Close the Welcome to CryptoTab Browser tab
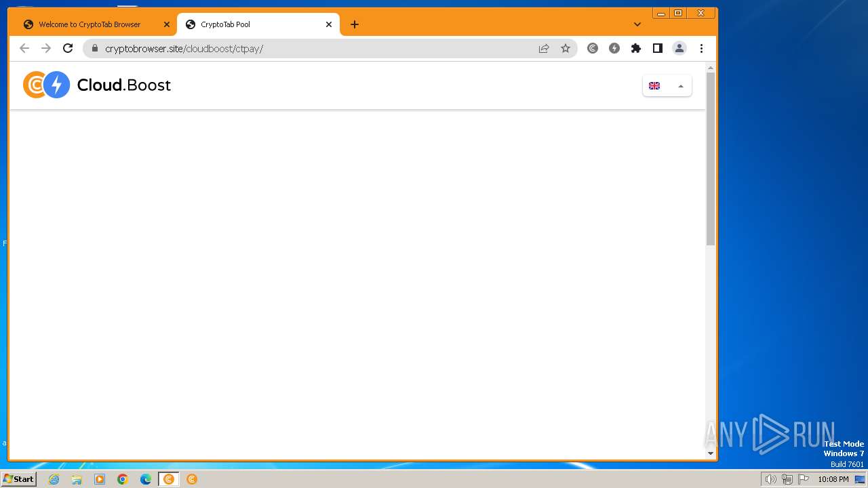This screenshot has width=868, height=488. click(x=167, y=24)
